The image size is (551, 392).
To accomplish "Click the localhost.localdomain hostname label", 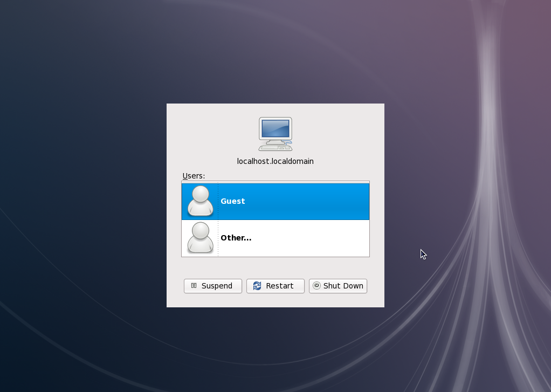I will (x=275, y=161).
